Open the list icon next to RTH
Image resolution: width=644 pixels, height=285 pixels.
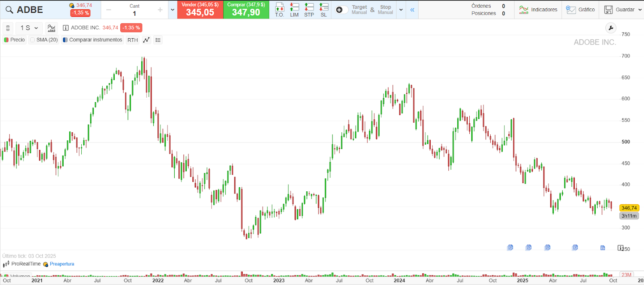click(x=158, y=40)
